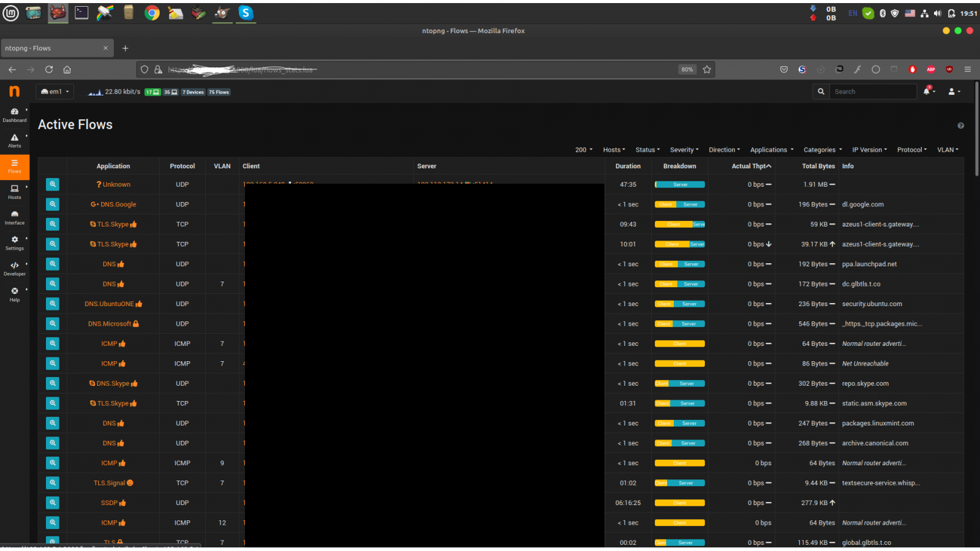Open the Settings gear in sidebar

pyautogui.click(x=14, y=242)
